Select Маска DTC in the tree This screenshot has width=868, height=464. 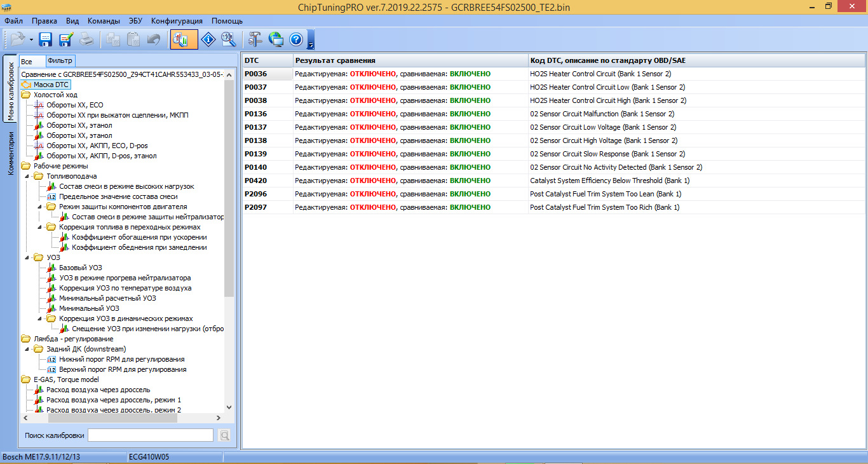(x=51, y=85)
